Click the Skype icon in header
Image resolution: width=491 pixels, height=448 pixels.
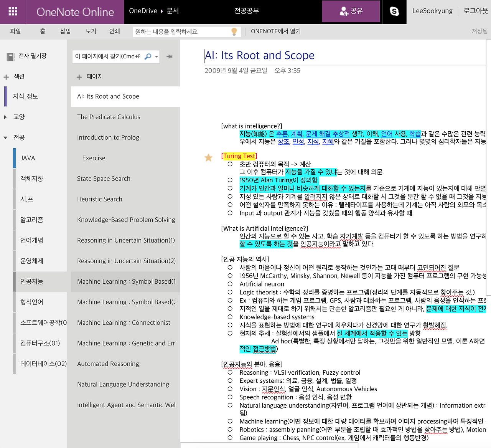[x=394, y=12]
